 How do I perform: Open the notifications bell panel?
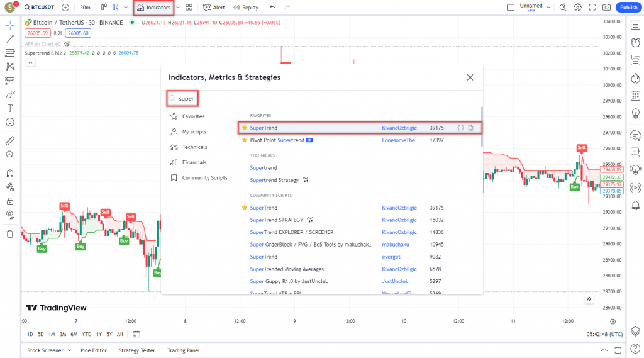pos(635,205)
